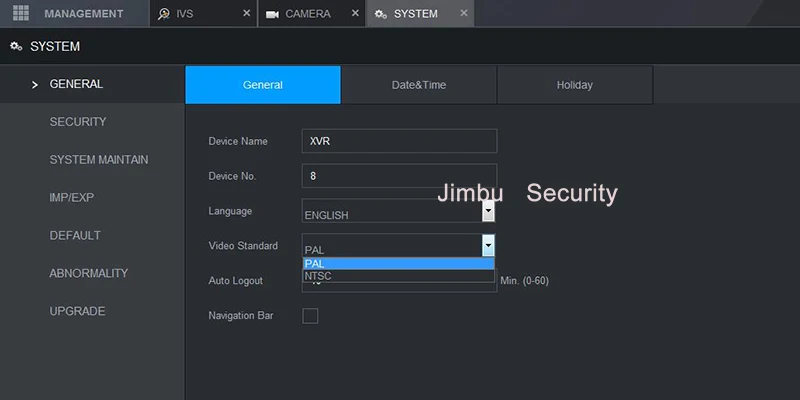Open the General sub-tab
The height and width of the screenshot is (400, 800).
(263, 85)
